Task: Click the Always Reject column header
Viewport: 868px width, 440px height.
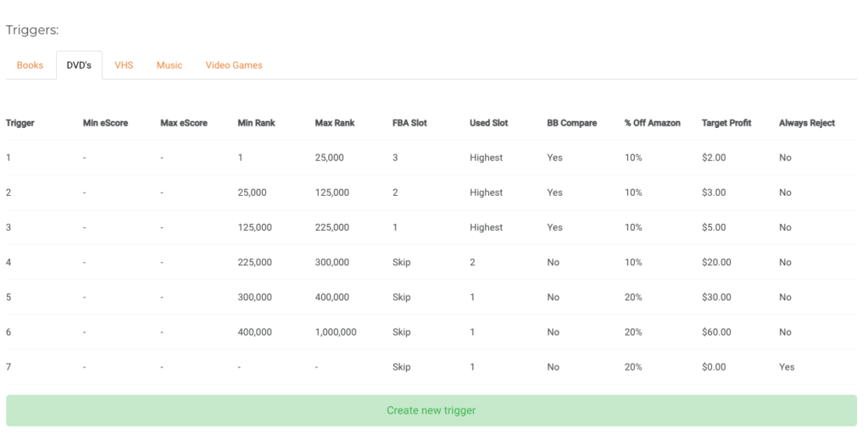Action: point(807,123)
